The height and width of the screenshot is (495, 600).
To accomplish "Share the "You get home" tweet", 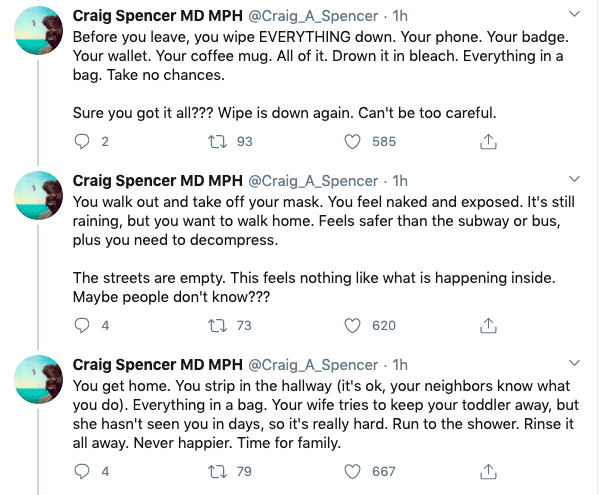I will pyautogui.click(x=489, y=470).
